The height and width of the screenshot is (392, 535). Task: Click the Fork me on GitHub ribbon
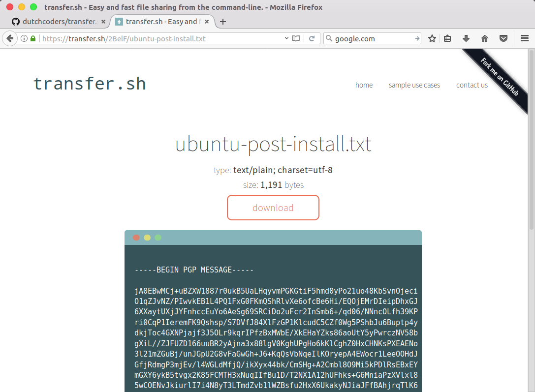point(499,77)
